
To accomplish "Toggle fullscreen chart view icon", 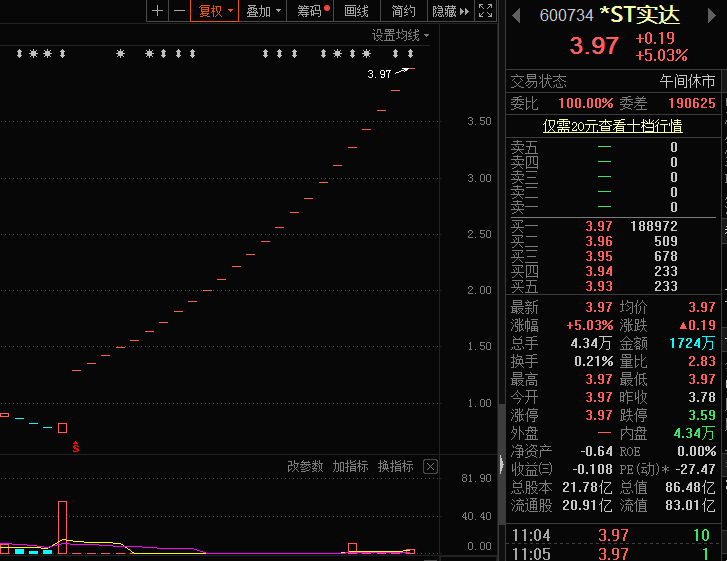I will point(485,11).
